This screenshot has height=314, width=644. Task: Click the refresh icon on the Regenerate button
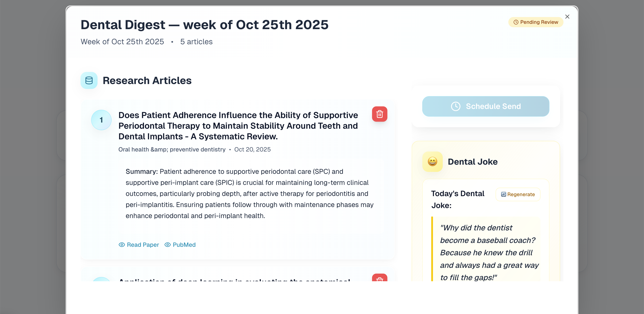503,194
